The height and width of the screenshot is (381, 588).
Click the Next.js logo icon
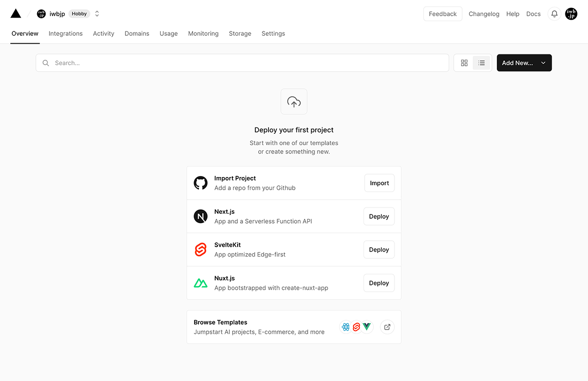[200, 216]
